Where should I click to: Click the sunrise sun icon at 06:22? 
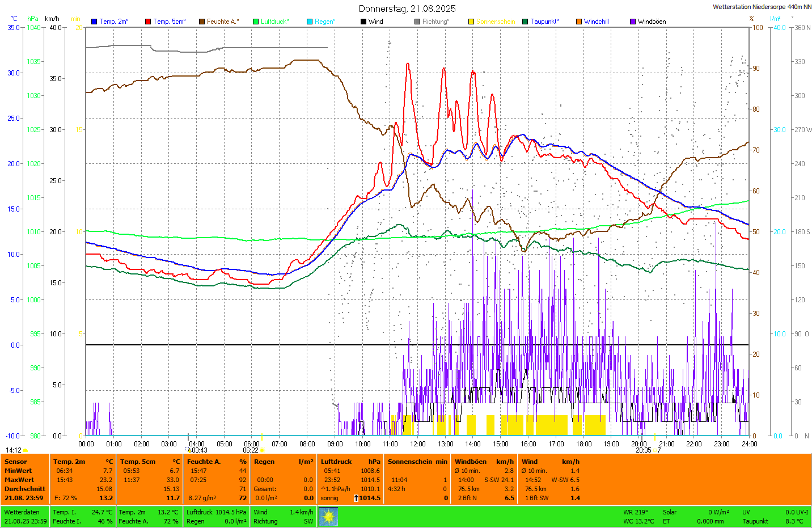(x=262, y=450)
